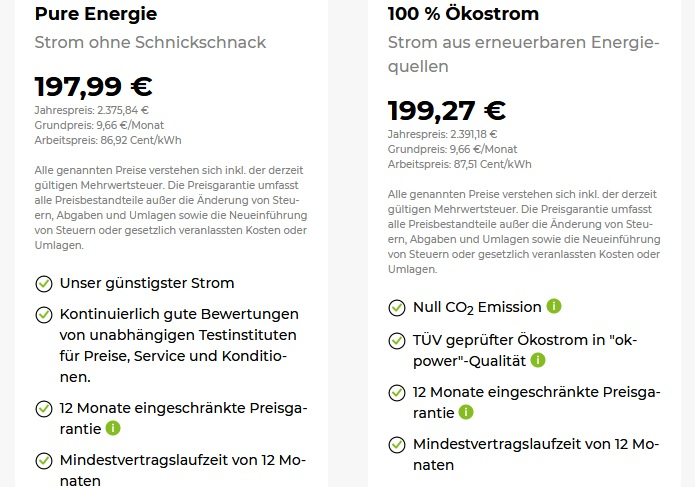Viewport: 695px width, 487px height.
Task: Click "Strom aus erneuerbaren Energiequellen" subtitle
Action: point(524,54)
